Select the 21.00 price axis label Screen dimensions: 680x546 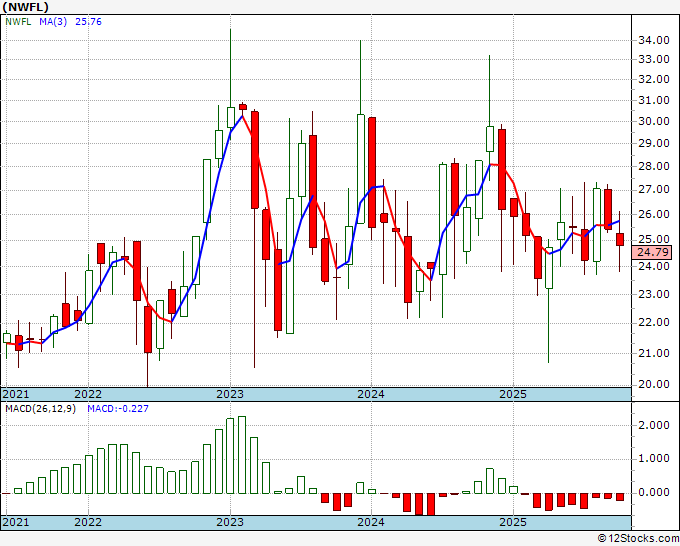654,353
